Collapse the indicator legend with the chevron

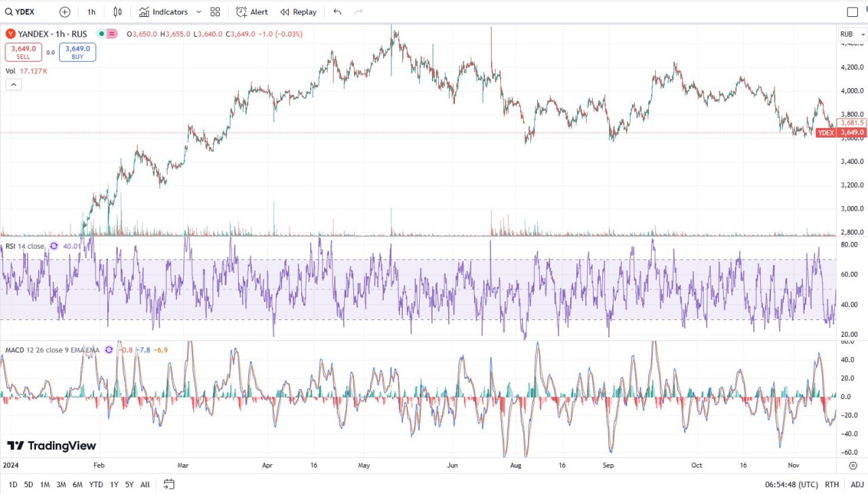pyautogui.click(x=14, y=85)
